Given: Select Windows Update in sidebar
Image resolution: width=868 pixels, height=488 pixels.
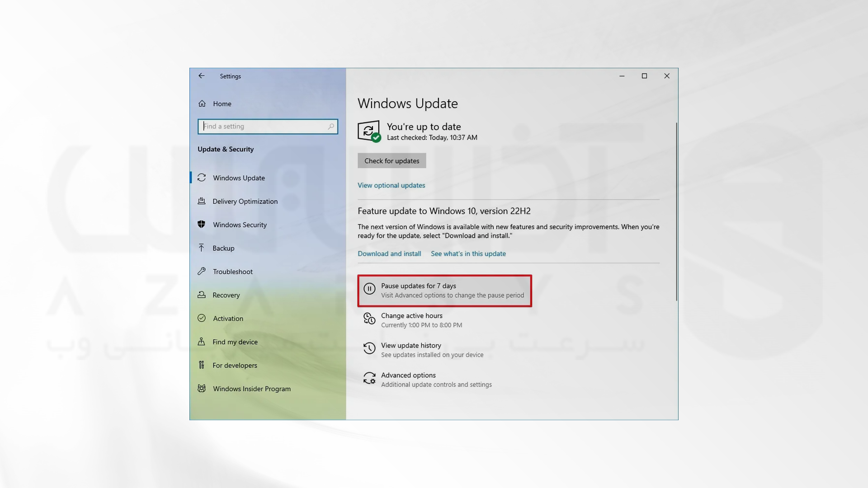Looking at the screenshot, I should click(239, 178).
